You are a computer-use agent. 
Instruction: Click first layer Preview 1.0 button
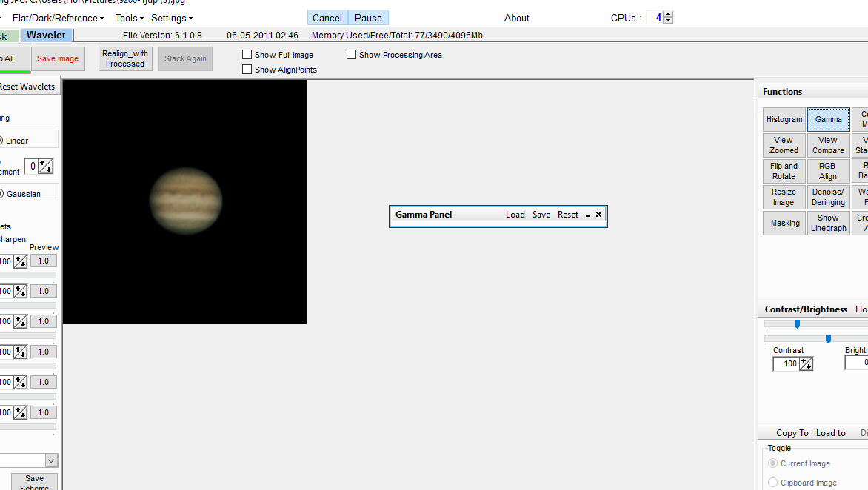(x=43, y=261)
